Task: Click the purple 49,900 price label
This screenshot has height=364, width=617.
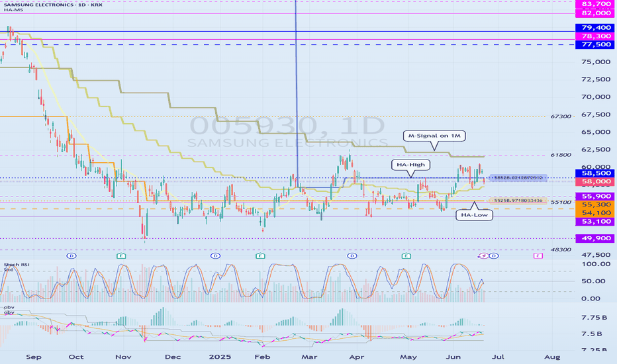Action: (x=596, y=238)
